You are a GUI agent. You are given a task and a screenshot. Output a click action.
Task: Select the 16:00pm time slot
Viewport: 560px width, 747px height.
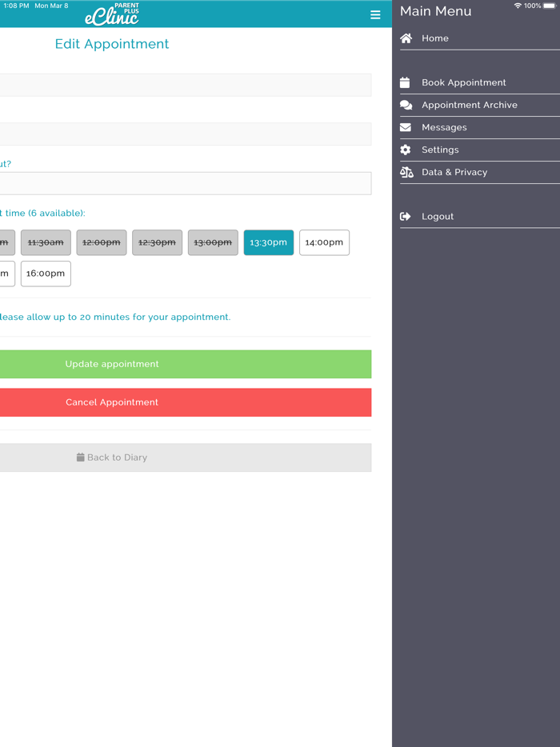pos(46,274)
